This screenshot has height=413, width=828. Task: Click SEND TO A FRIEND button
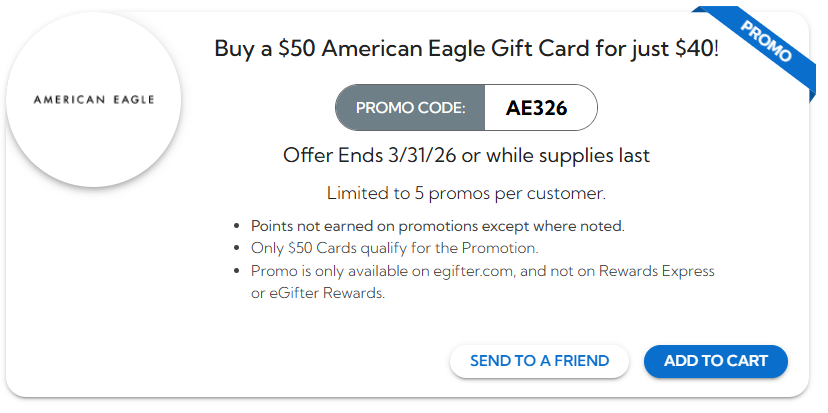(x=539, y=361)
